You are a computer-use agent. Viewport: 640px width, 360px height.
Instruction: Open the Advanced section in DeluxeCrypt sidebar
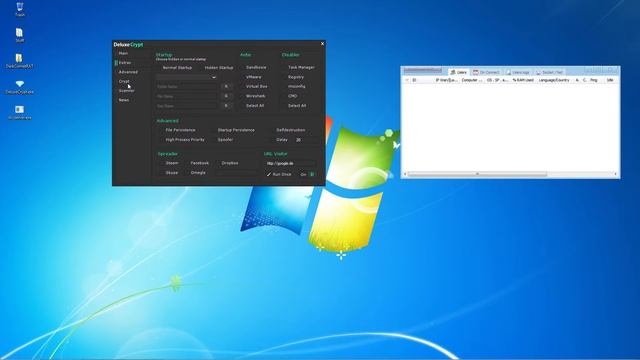[x=128, y=72]
